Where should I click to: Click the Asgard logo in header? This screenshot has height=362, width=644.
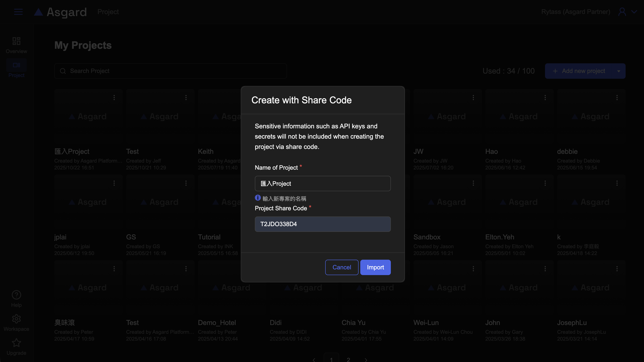61,12
